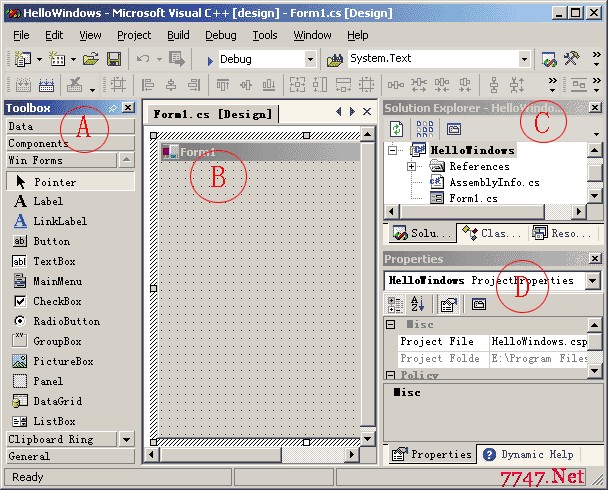Image resolution: width=608 pixels, height=490 pixels.
Task: Click the Alphabetic sort icon in Properties
Action: pos(418,304)
